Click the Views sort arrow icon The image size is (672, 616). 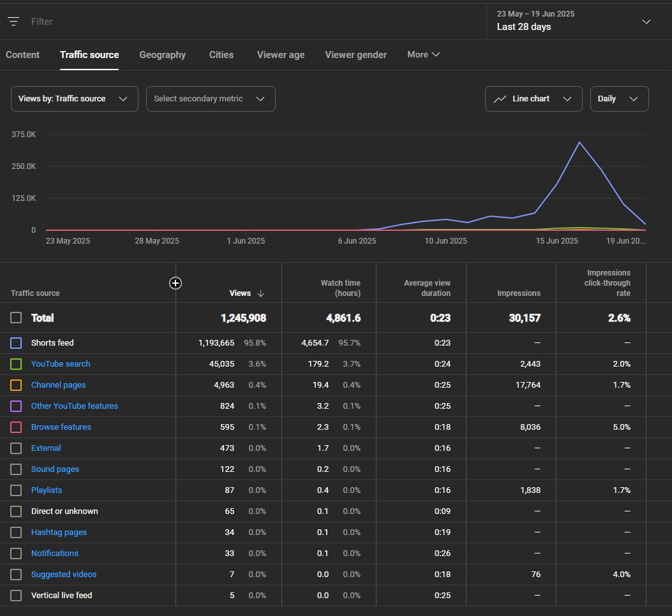(x=260, y=293)
